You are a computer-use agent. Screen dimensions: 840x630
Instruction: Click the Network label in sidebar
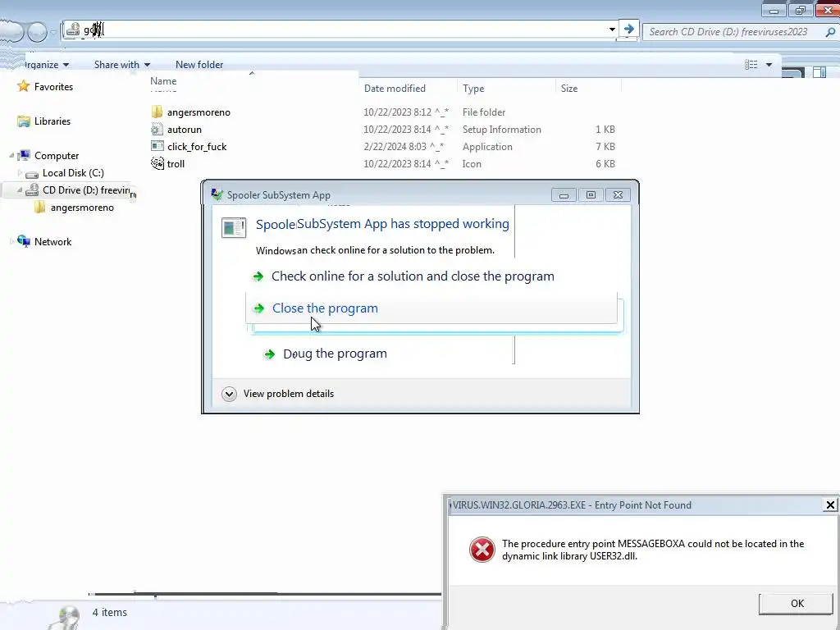(x=53, y=242)
